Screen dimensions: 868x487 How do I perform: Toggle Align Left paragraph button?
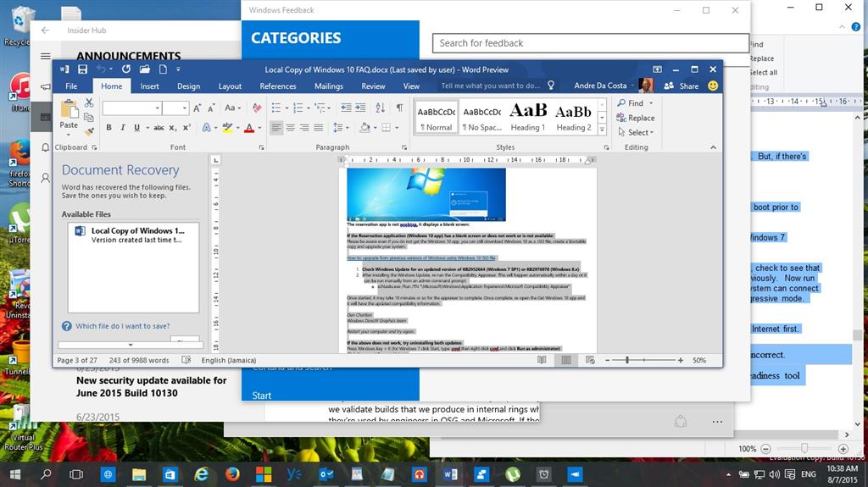pos(276,128)
